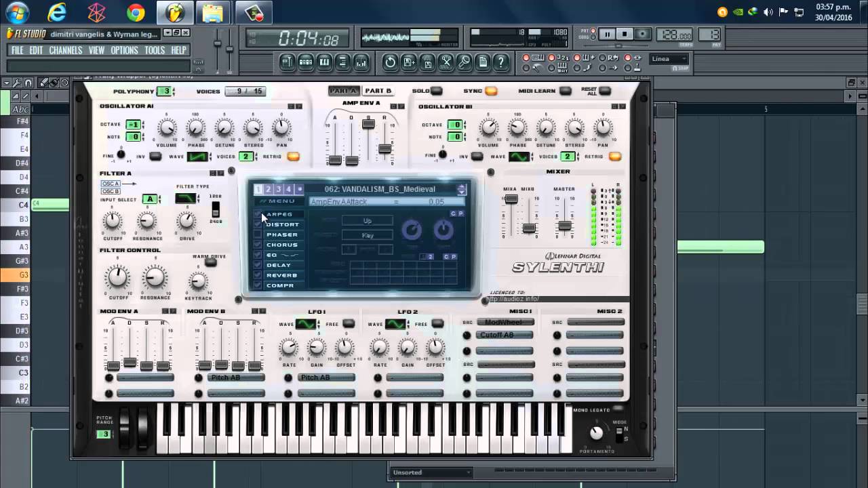Screen dimensions: 868x488
Task: Open Filter A FILTER TYPE selector
Action: click(x=186, y=199)
